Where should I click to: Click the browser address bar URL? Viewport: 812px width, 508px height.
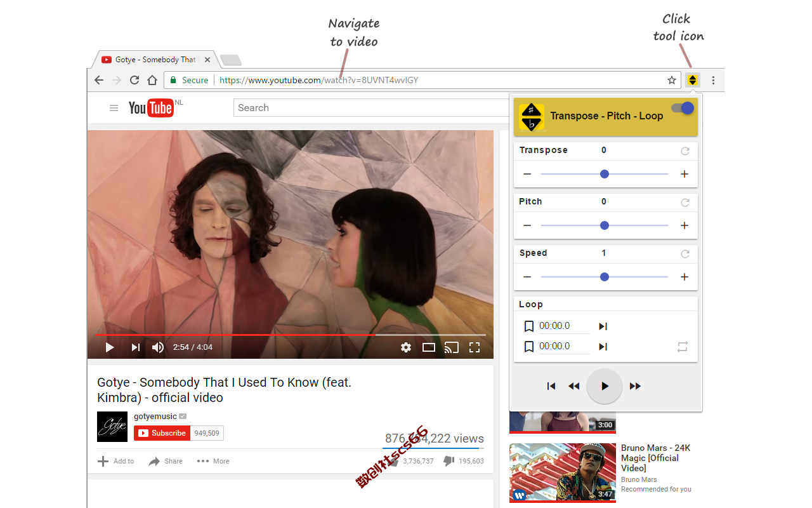point(318,80)
